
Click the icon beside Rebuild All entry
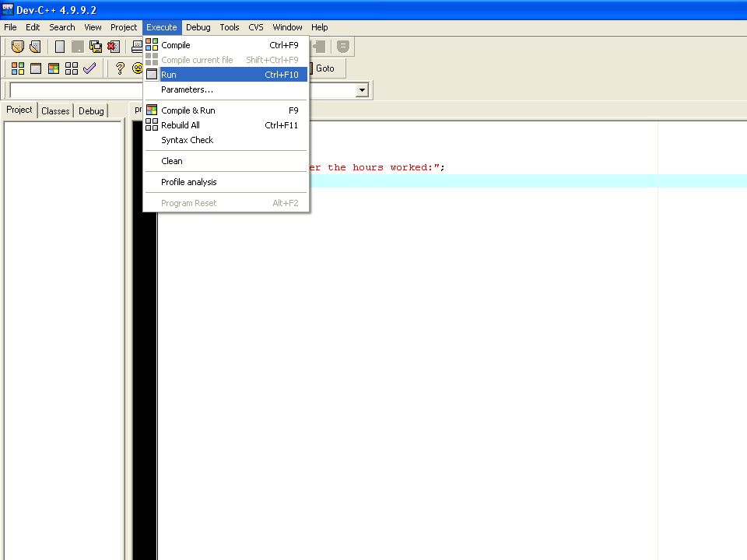tap(152, 124)
